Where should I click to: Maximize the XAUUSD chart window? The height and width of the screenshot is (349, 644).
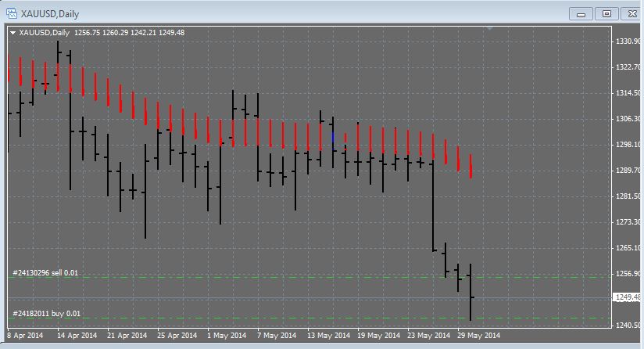coord(606,14)
